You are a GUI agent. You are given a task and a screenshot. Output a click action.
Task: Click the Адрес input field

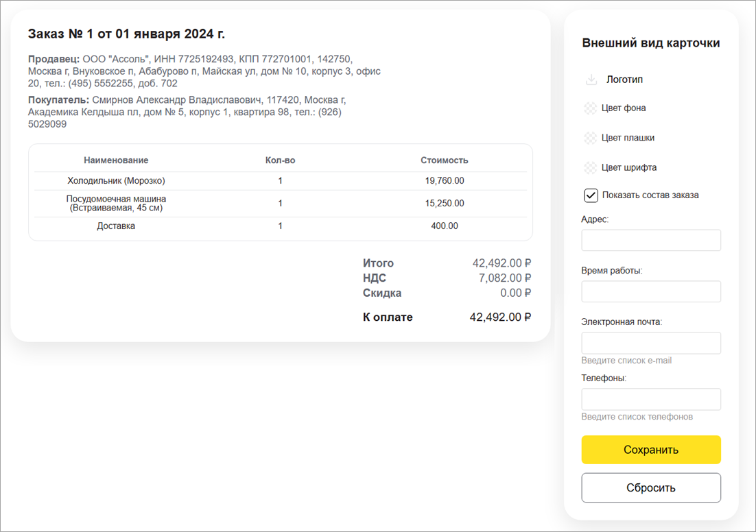[x=651, y=241]
